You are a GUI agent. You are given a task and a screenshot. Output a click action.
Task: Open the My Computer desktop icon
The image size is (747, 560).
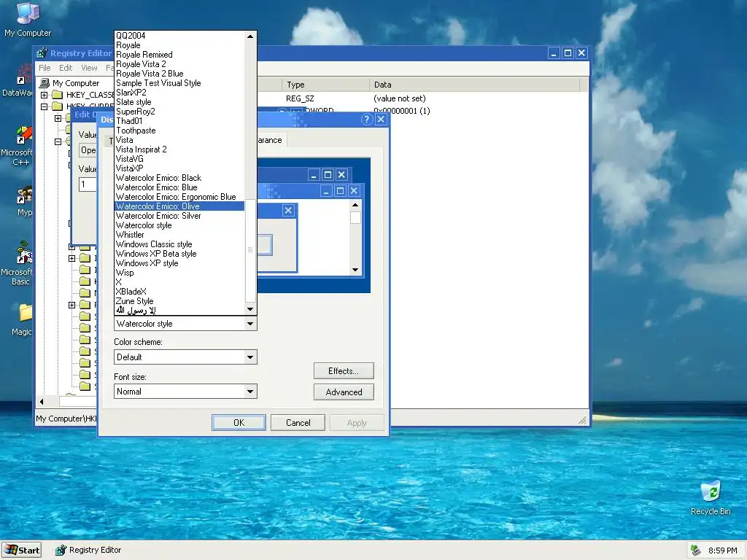(28, 19)
